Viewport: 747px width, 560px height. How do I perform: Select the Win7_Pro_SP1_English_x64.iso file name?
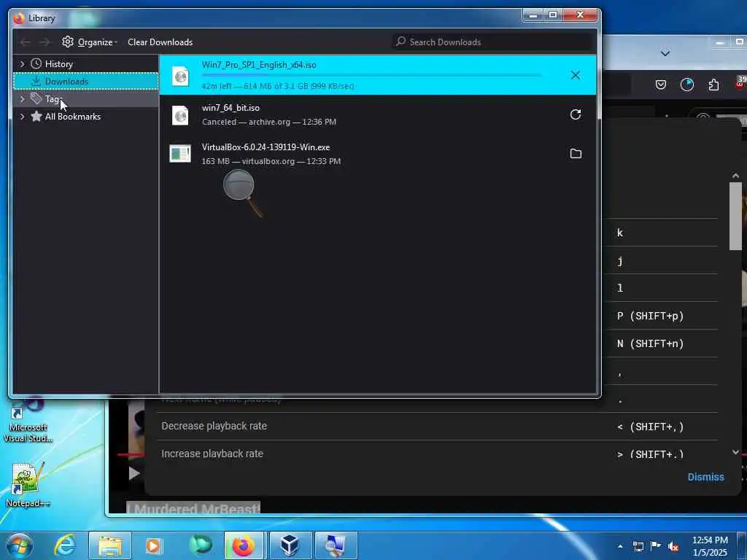[259, 65]
